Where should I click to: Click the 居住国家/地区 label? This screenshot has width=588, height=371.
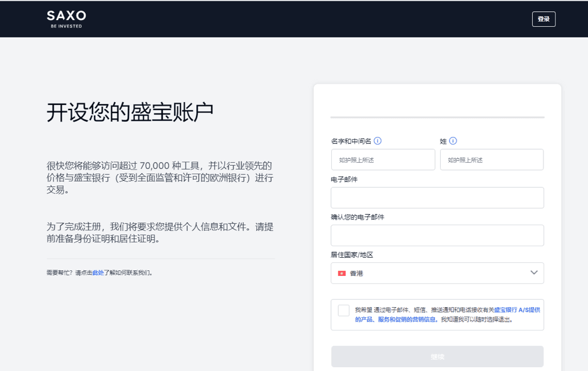pyautogui.click(x=352, y=255)
